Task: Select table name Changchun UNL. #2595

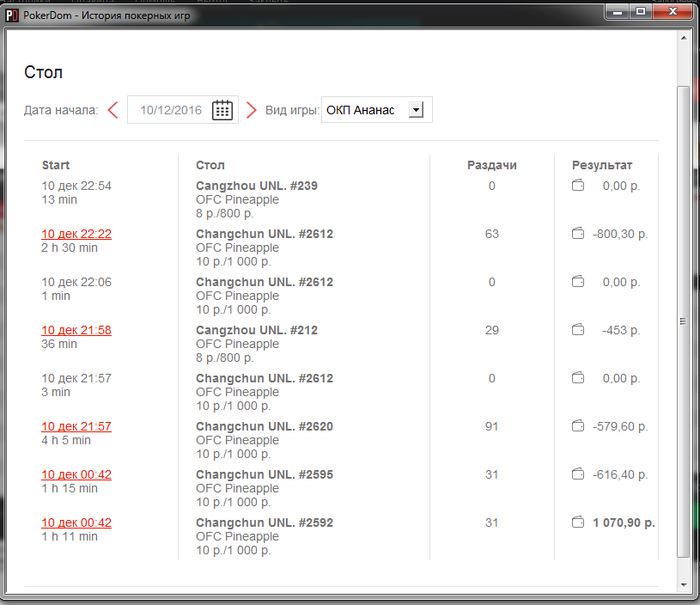Action: pyautogui.click(x=264, y=475)
